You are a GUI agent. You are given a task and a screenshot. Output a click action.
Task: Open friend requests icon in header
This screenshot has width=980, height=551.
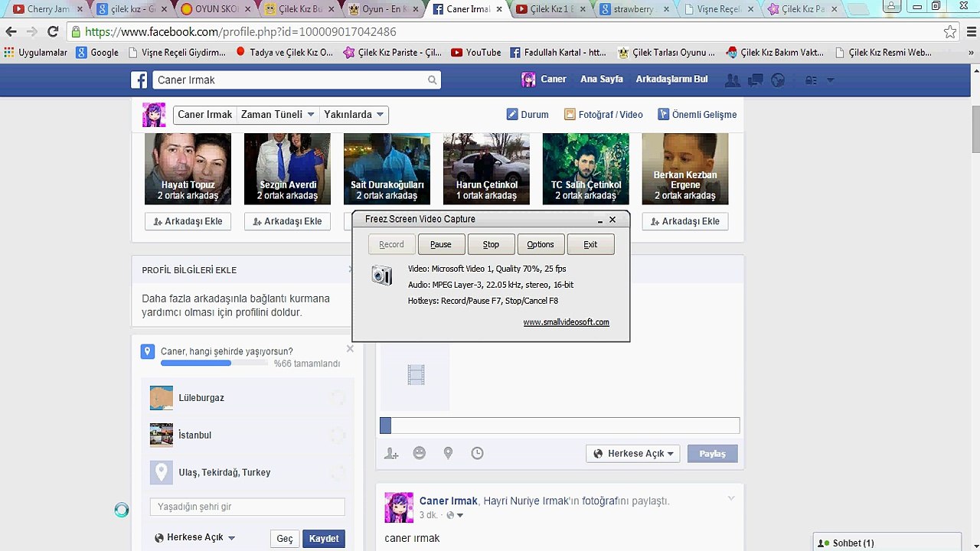[733, 80]
